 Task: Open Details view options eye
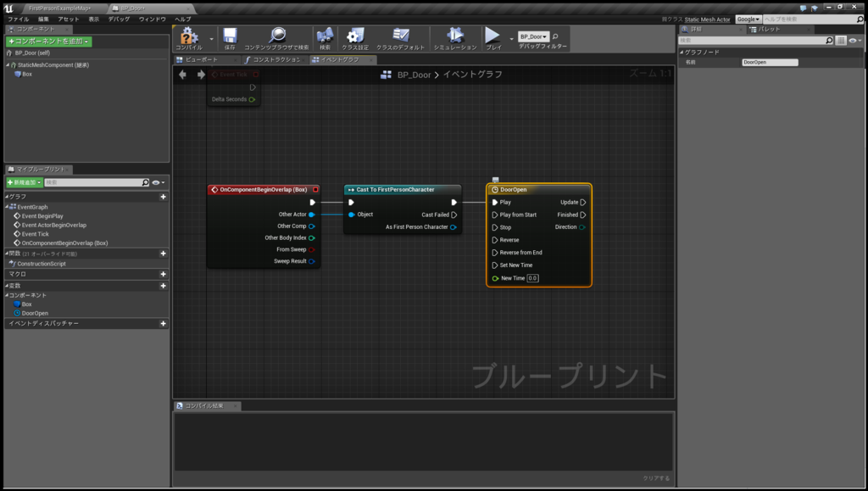coord(855,41)
